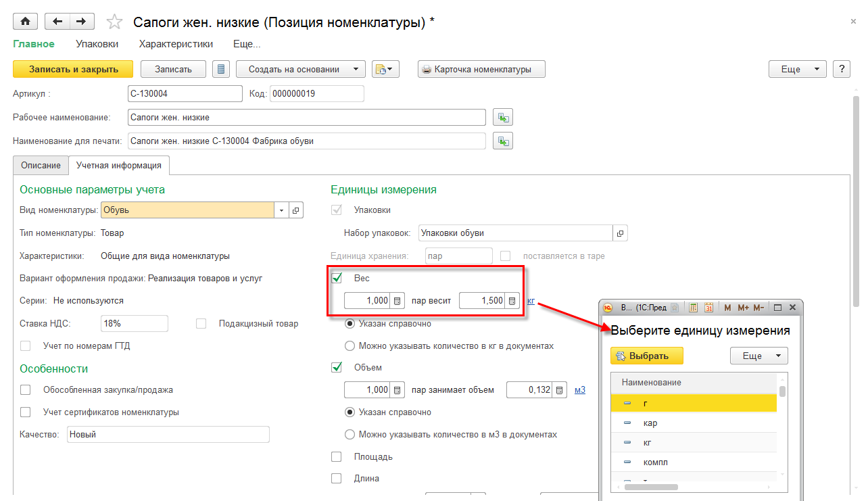
Task: Open the calculator for the volume value 0,132
Action: pyautogui.click(x=559, y=390)
